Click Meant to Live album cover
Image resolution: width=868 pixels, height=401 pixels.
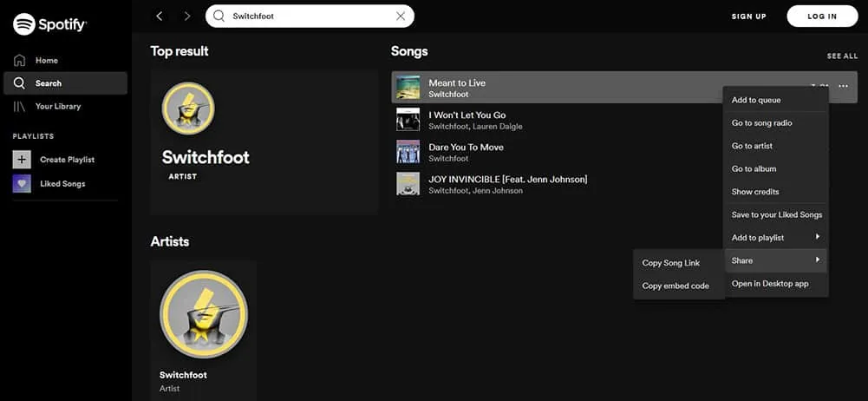point(408,88)
